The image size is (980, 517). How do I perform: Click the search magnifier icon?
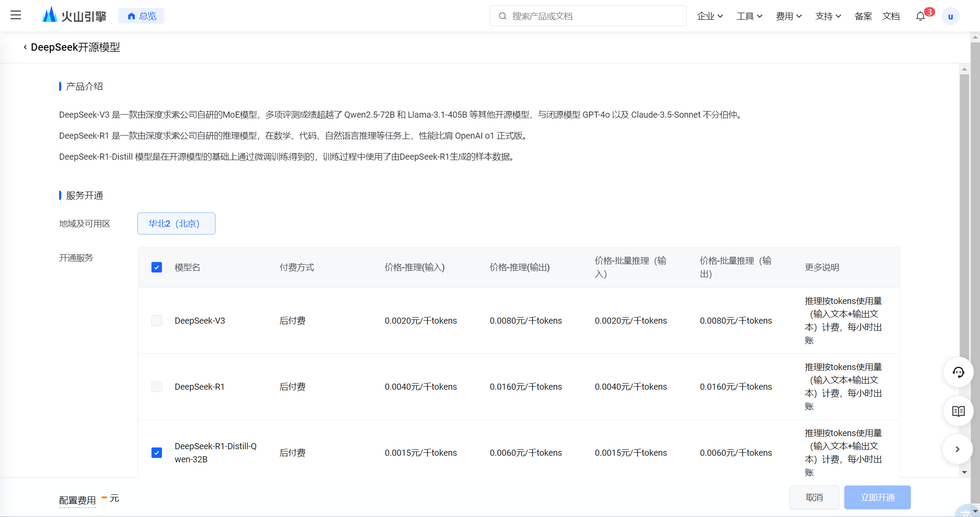coord(503,16)
